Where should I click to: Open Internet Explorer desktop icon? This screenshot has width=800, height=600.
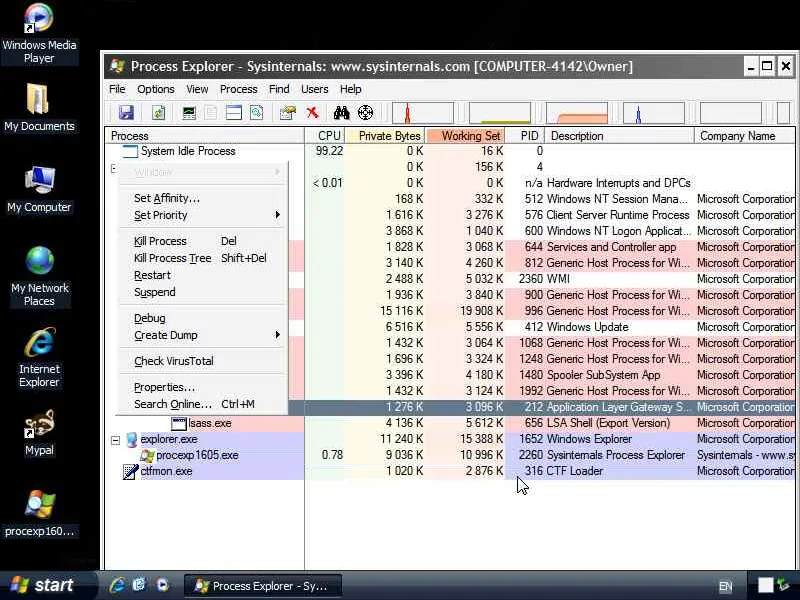[x=39, y=358]
